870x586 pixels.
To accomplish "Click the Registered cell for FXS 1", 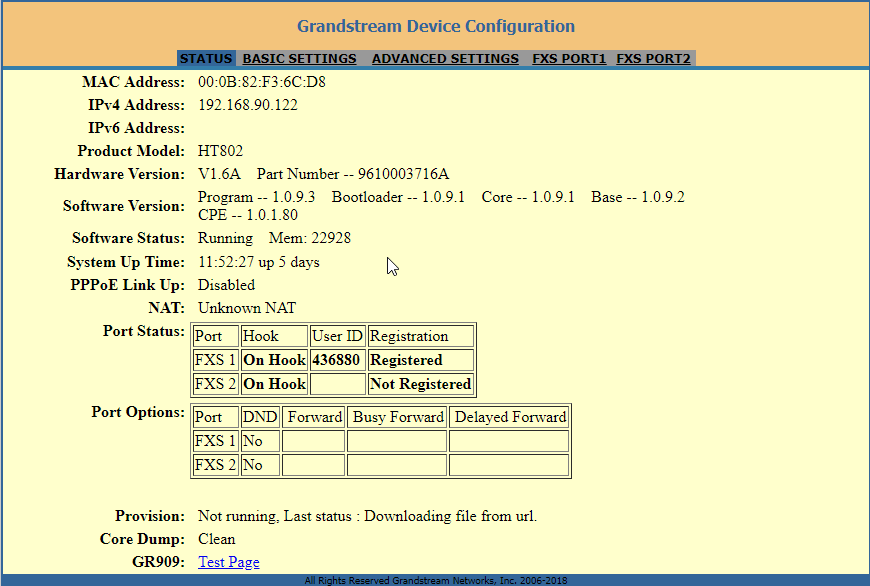I will pyautogui.click(x=421, y=360).
